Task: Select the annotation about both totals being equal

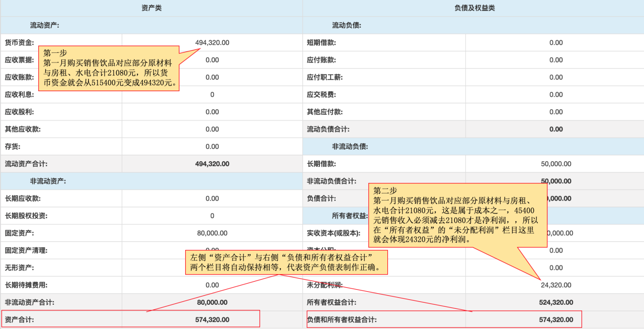Action: click(286, 262)
